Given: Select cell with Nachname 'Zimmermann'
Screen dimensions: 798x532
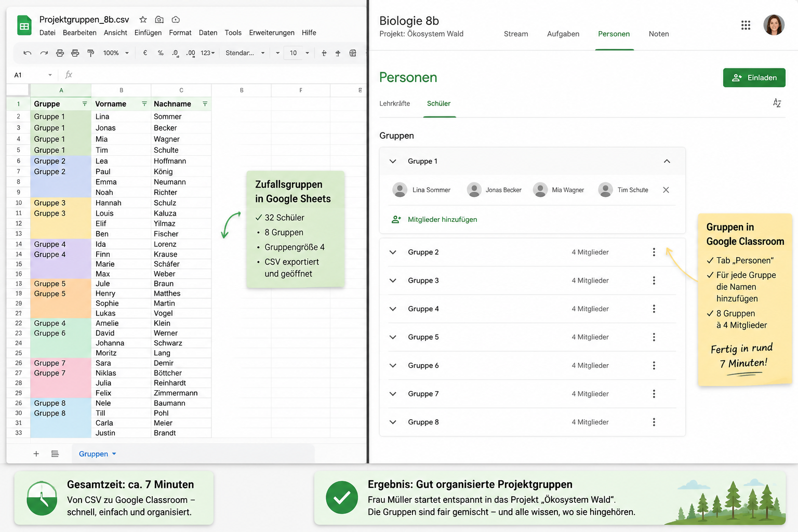Looking at the screenshot, I should click(x=181, y=393).
